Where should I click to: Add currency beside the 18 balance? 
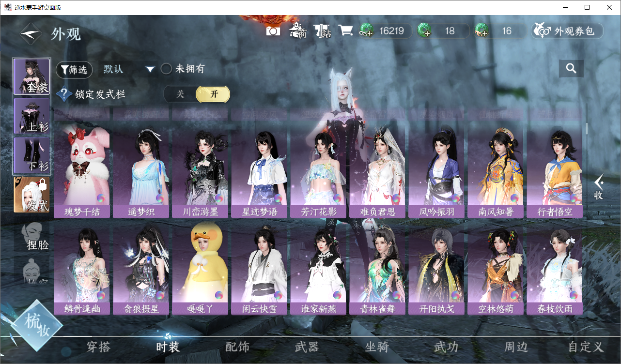424,31
